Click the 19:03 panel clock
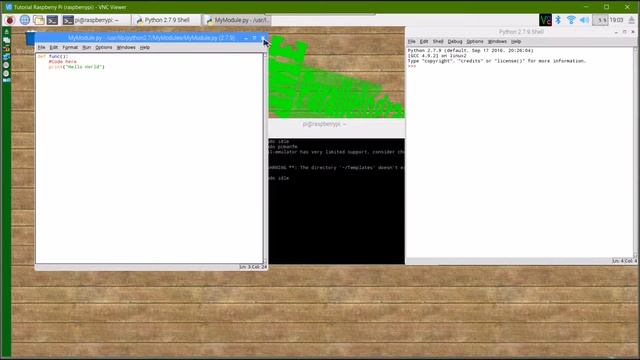 (x=616, y=20)
